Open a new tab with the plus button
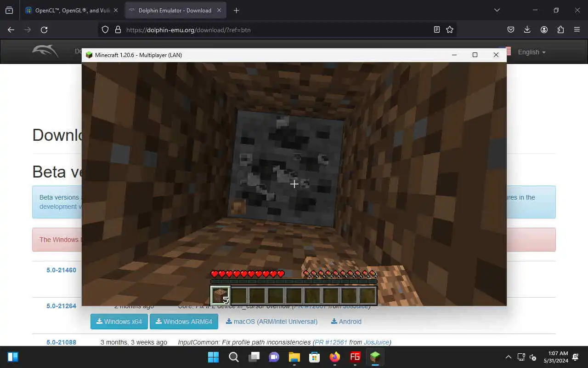 (x=236, y=10)
